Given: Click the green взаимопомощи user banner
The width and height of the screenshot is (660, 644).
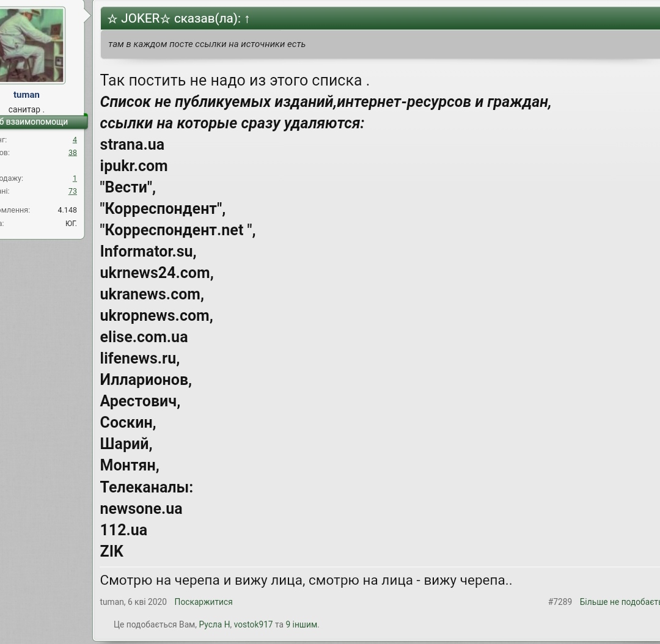Looking at the screenshot, I should (x=44, y=122).
